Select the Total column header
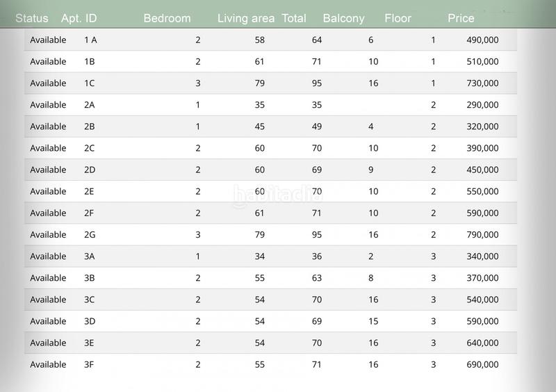The image size is (556, 392). coord(294,18)
